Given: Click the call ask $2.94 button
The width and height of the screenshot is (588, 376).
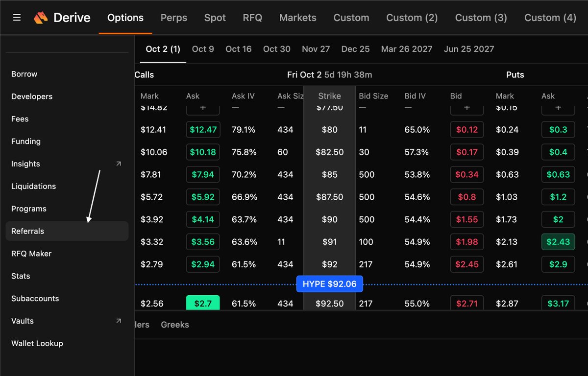Looking at the screenshot, I should 203,264.
